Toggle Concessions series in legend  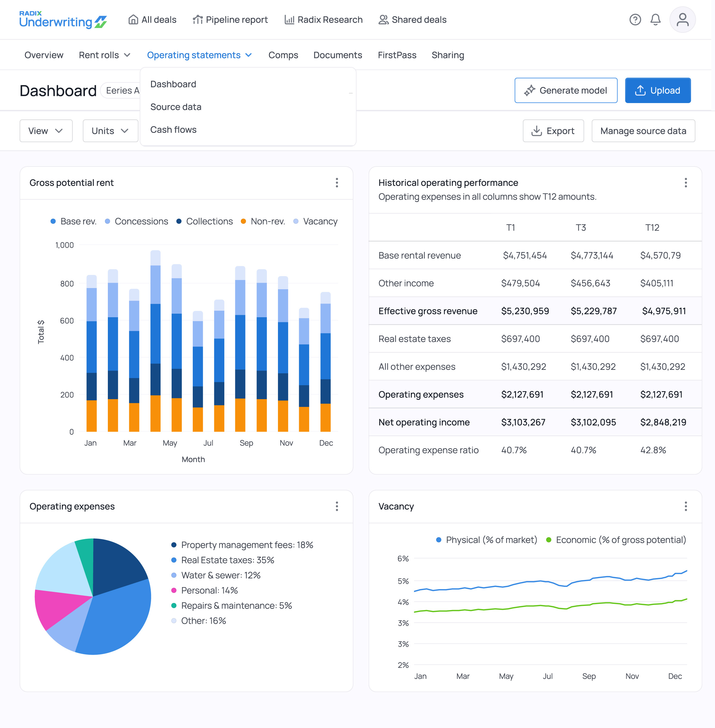tap(136, 221)
